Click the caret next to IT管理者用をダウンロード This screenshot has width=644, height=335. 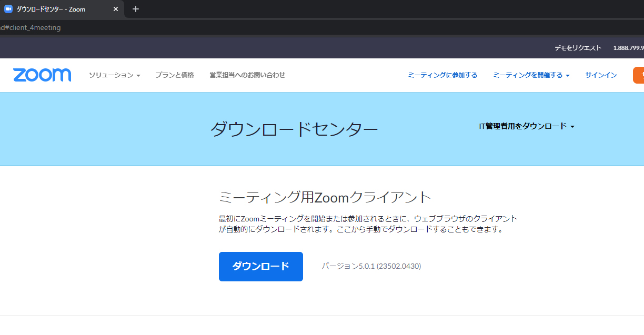573,126
